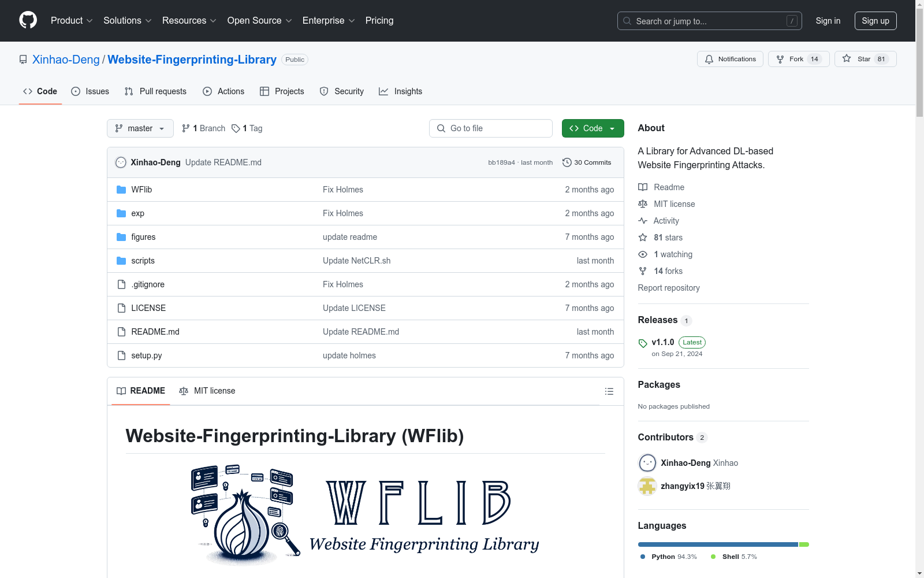Open the README.md file icon
Image resolution: width=924 pixels, height=578 pixels.
121,332
